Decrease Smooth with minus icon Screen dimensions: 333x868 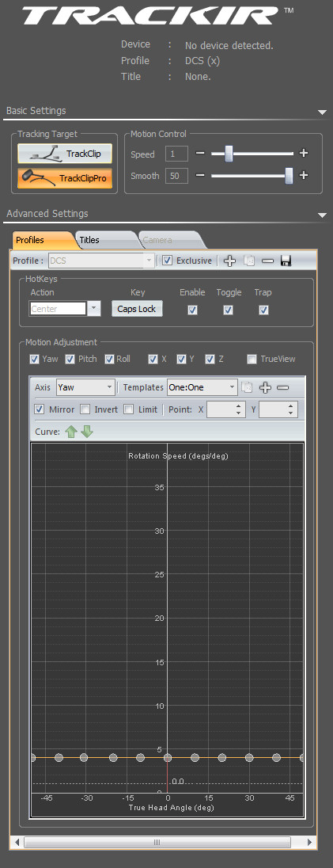click(200, 176)
